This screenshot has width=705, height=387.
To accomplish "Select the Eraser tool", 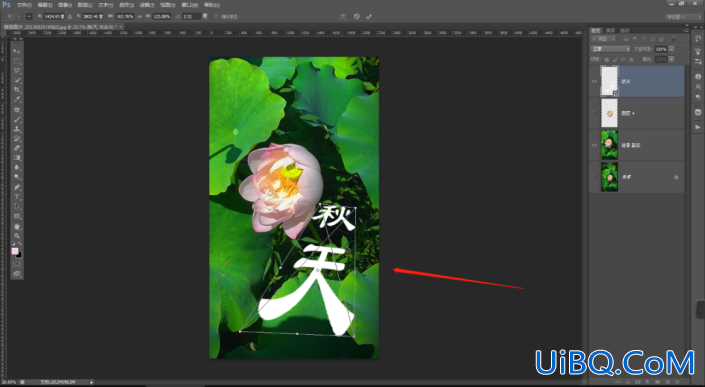I will (x=17, y=148).
